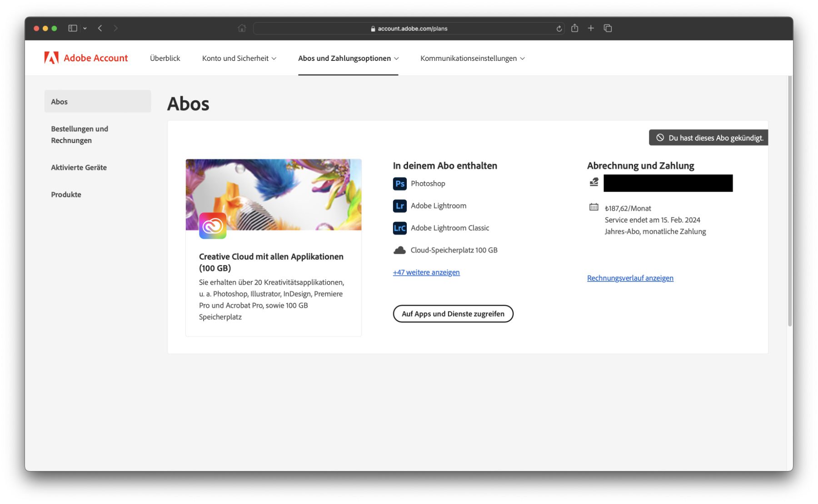Open the Safari share icon
The height and width of the screenshot is (504, 818).
tap(575, 28)
